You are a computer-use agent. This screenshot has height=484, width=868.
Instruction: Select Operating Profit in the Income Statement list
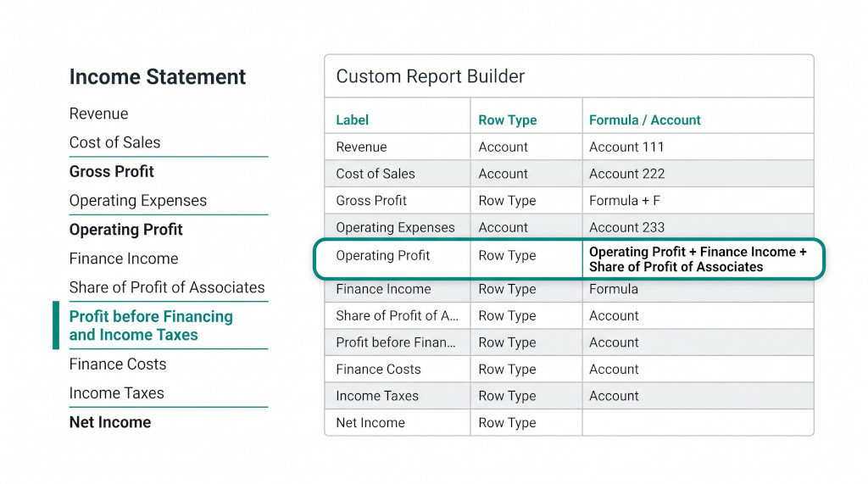pyautogui.click(x=125, y=229)
